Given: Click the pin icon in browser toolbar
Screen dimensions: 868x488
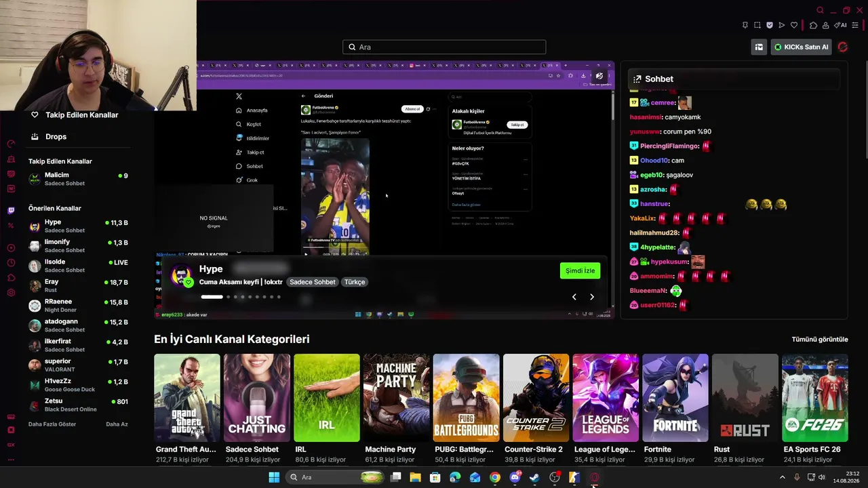Looking at the screenshot, I should [x=745, y=25].
